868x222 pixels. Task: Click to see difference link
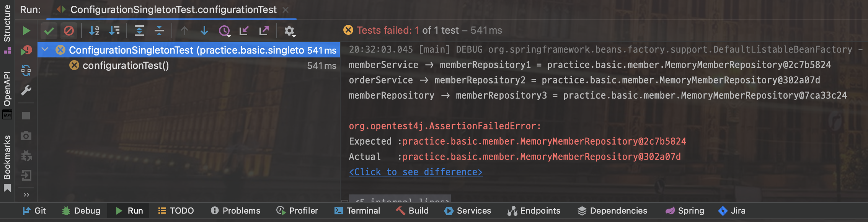(416, 172)
